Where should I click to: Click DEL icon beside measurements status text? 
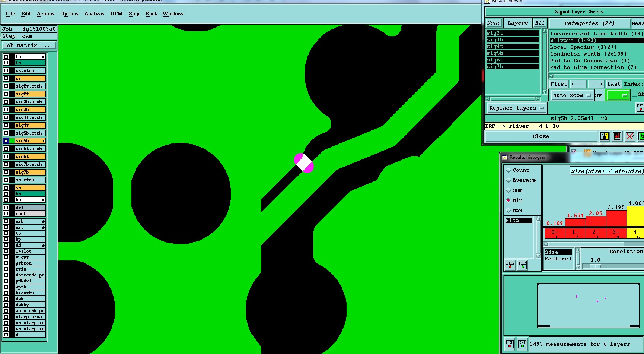tap(510, 344)
